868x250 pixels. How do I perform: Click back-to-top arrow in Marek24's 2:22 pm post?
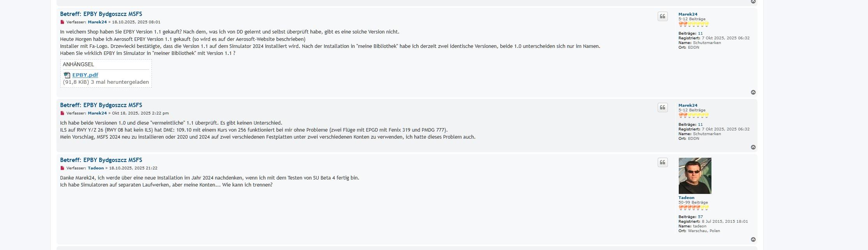pyautogui.click(x=753, y=147)
